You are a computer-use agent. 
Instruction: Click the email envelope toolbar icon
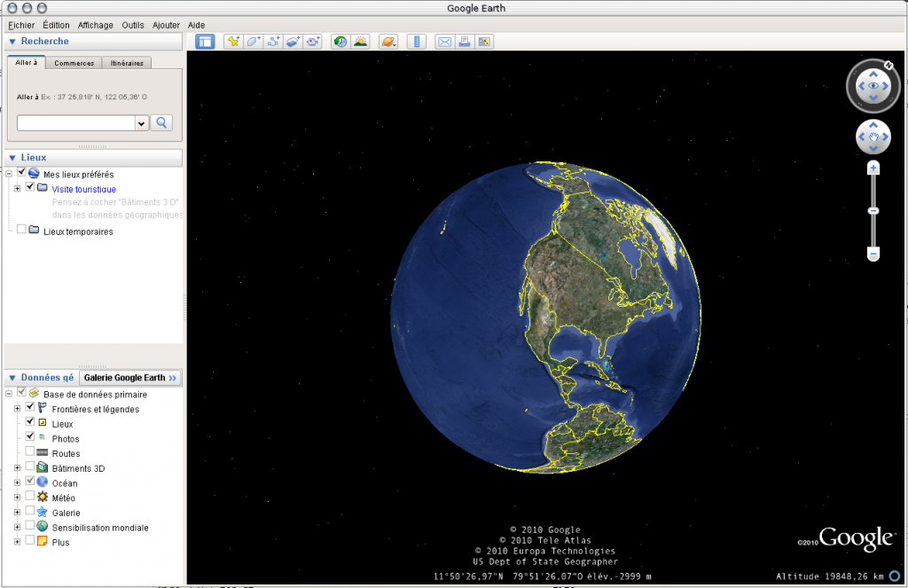tap(445, 42)
